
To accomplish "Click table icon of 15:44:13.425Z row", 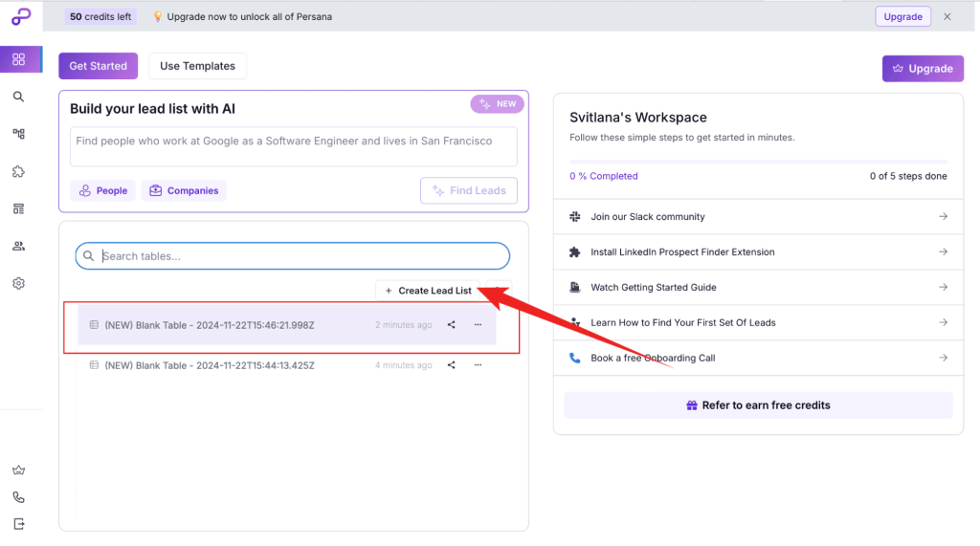I will pyautogui.click(x=94, y=365).
